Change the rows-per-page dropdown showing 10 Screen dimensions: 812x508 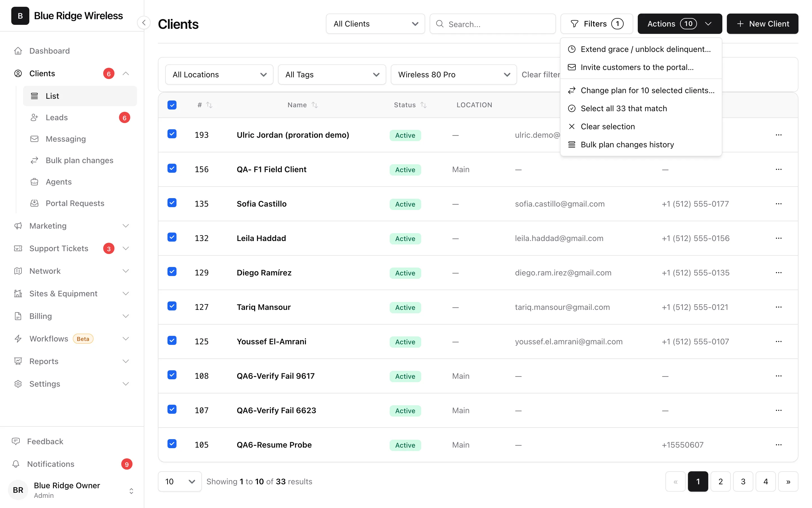180,481
